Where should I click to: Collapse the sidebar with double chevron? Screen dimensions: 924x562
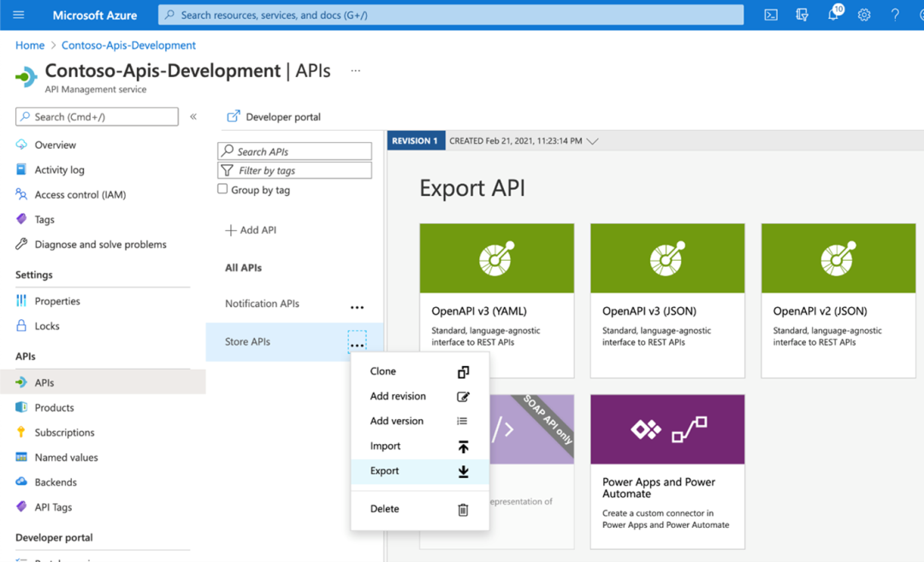(193, 116)
